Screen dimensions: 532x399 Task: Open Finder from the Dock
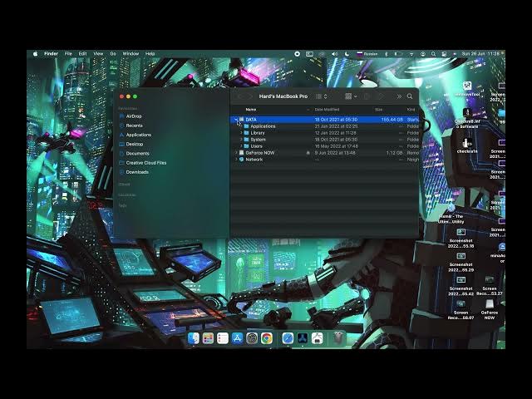point(194,338)
